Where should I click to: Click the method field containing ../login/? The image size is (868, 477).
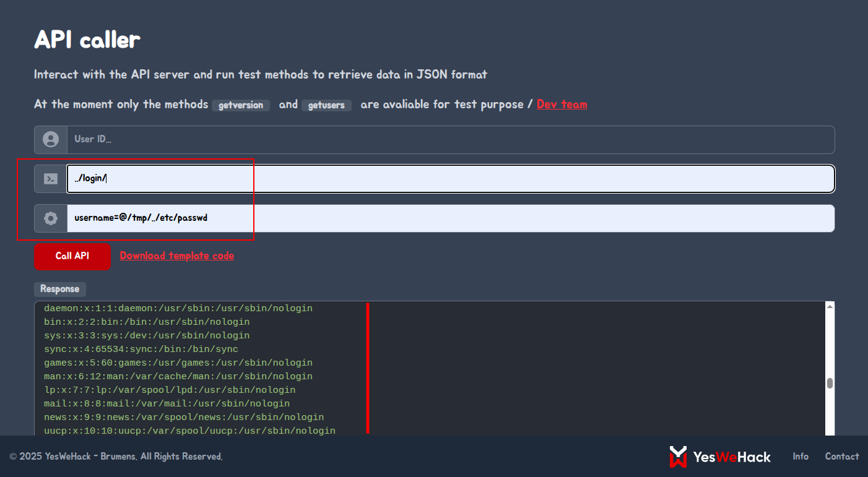(x=451, y=179)
